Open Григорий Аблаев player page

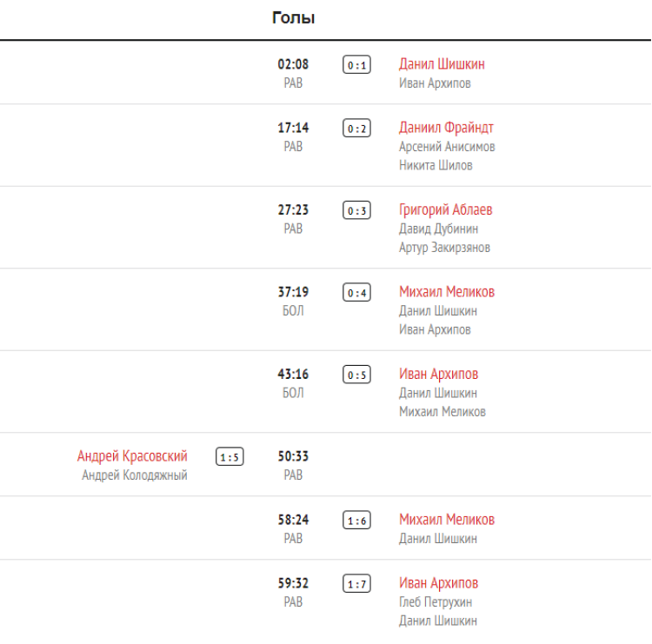[445, 210]
